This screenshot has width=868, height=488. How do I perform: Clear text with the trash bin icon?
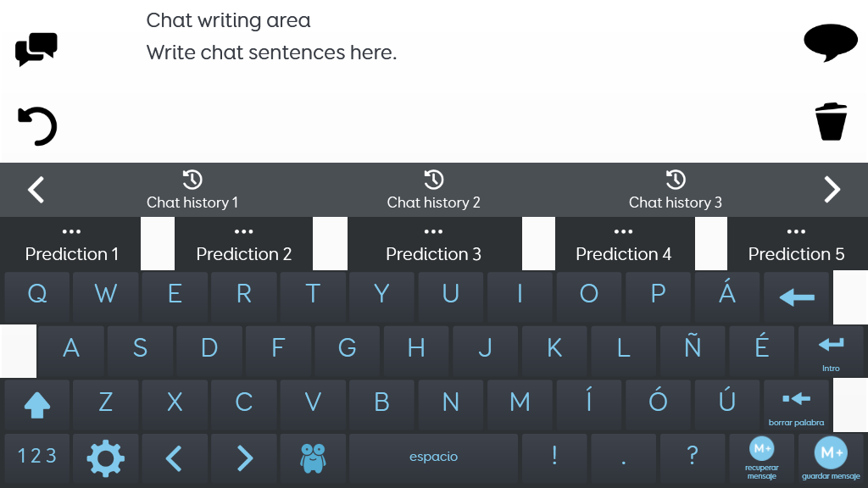coord(831,122)
